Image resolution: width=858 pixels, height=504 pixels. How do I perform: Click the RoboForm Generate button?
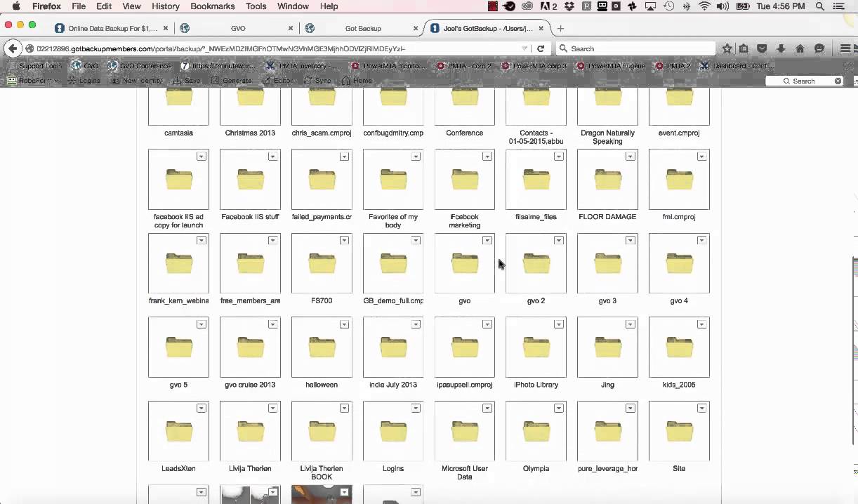[x=231, y=81]
